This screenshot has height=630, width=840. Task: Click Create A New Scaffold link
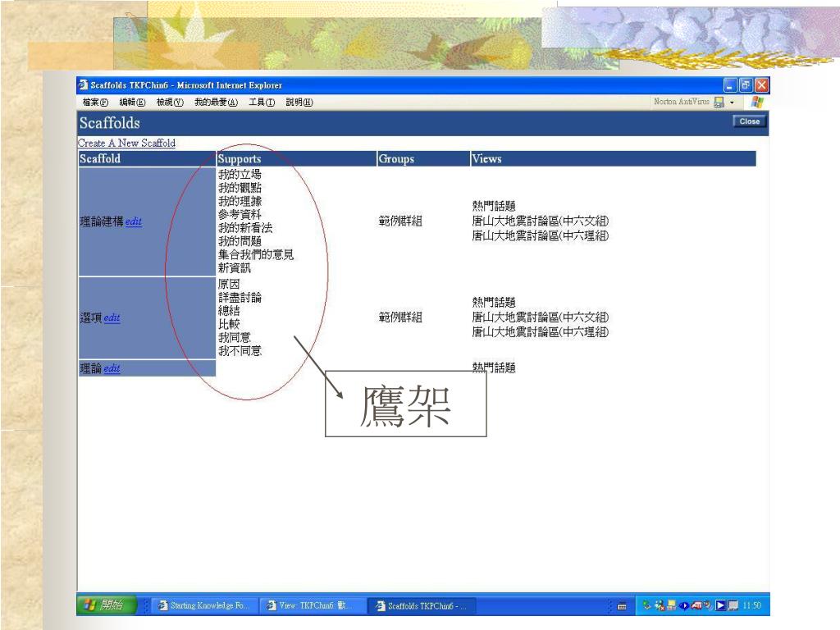[x=126, y=143]
